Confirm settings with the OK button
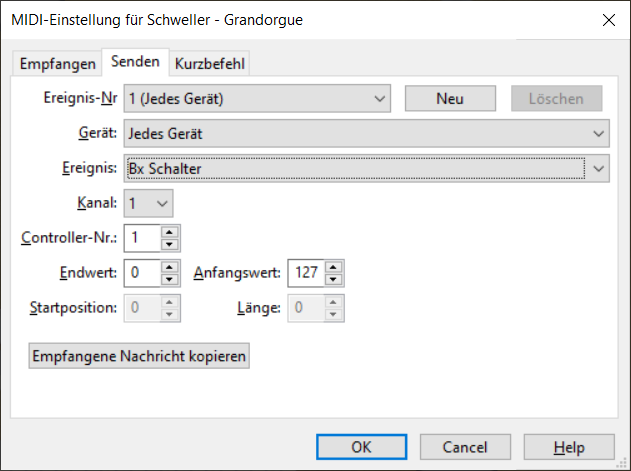Screen dimensions: 631x471 (x=361, y=446)
